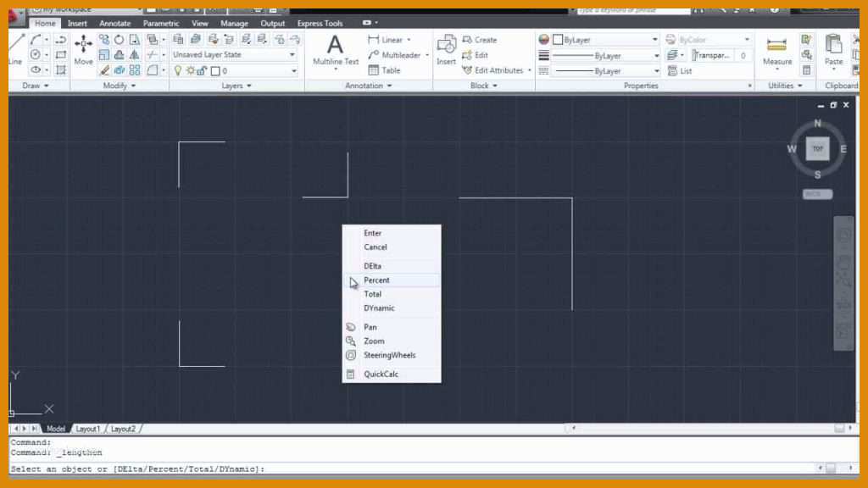
Task: Choose QuickCalc in context menu
Action: tap(392, 374)
